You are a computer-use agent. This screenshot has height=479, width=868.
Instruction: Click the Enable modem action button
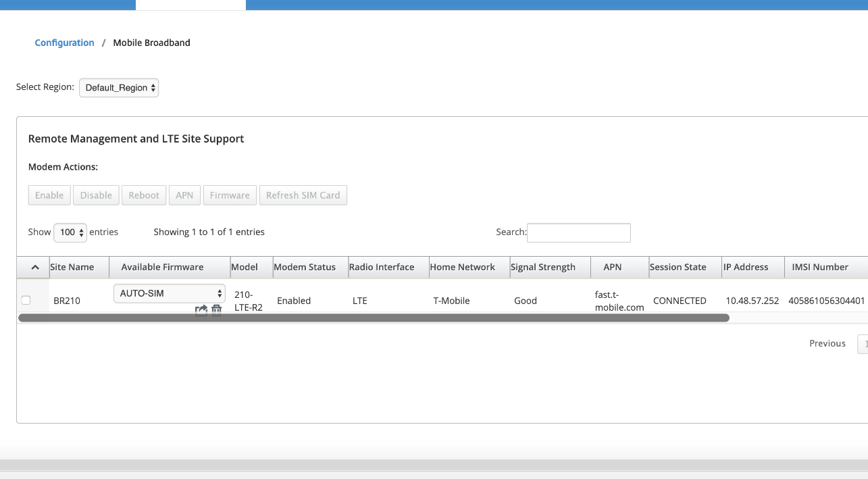[49, 195]
